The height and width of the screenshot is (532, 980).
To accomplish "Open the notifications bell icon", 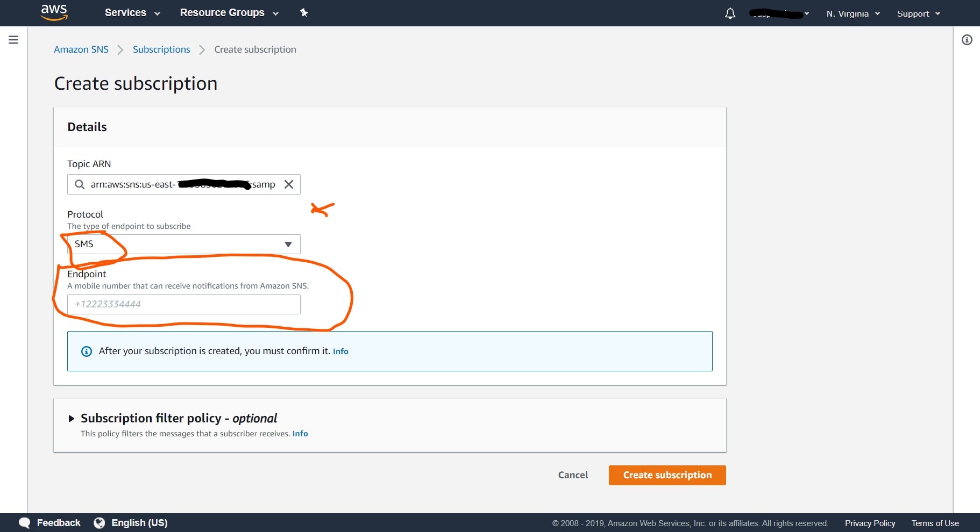I will [730, 13].
